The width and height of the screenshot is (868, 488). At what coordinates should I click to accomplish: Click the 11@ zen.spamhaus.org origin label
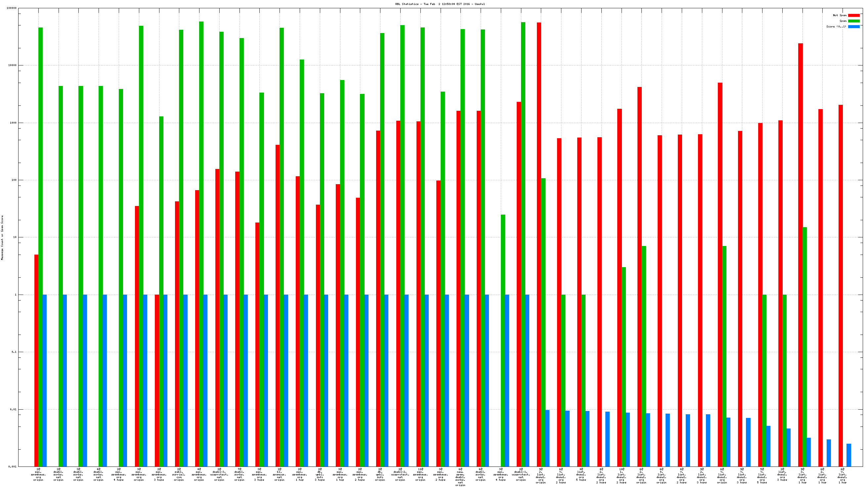point(420,474)
